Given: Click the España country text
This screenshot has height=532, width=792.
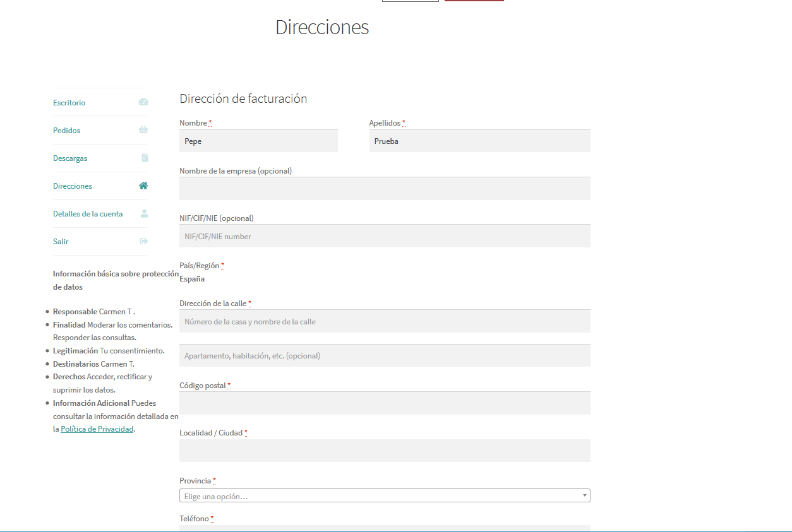Looking at the screenshot, I should 192,279.
